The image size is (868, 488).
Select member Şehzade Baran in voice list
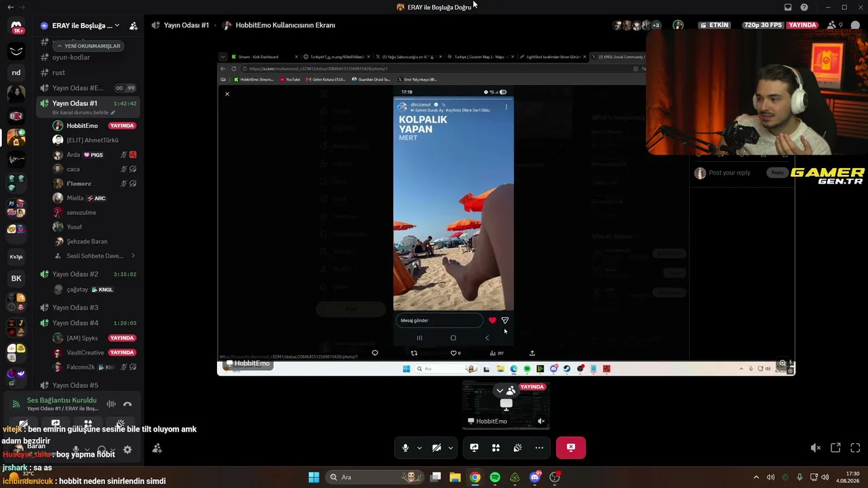pos(95,241)
